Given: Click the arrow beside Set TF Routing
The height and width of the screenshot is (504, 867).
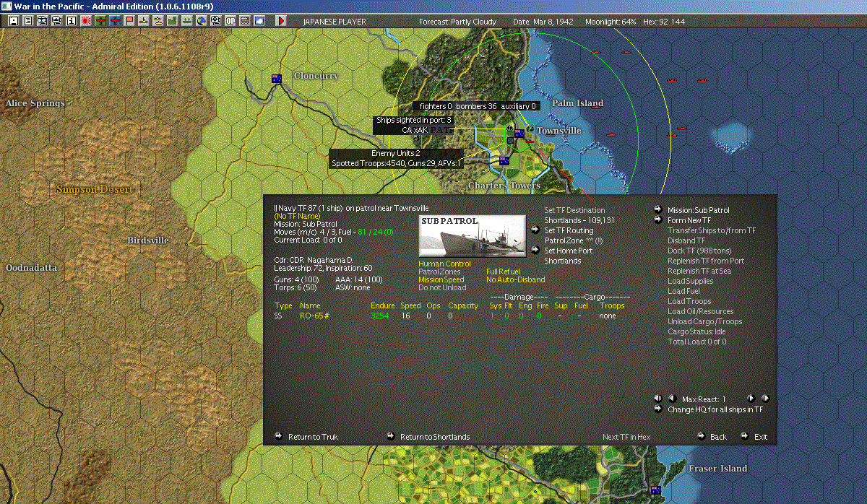Looking at the screenshot, I should (535, 230).
